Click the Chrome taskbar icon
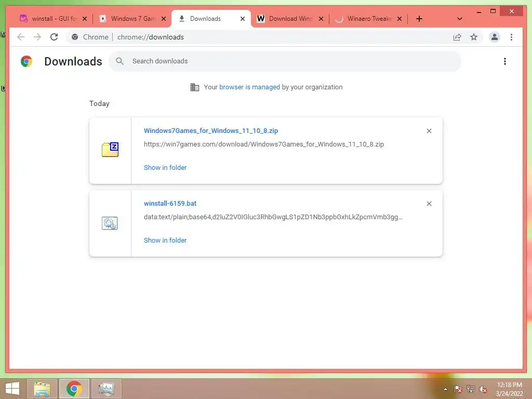Image resolution: width=532 pixels, height=399 pixels. (74, 389)
